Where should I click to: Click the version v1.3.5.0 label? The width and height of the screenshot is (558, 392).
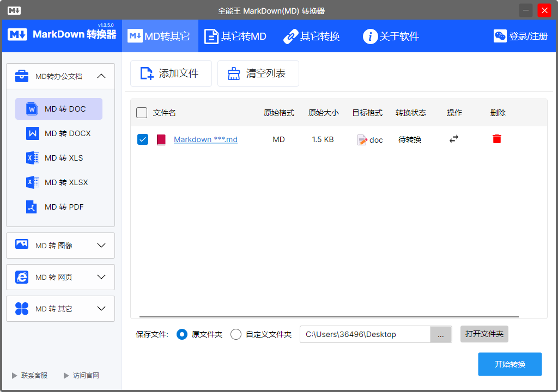point(106,25)
